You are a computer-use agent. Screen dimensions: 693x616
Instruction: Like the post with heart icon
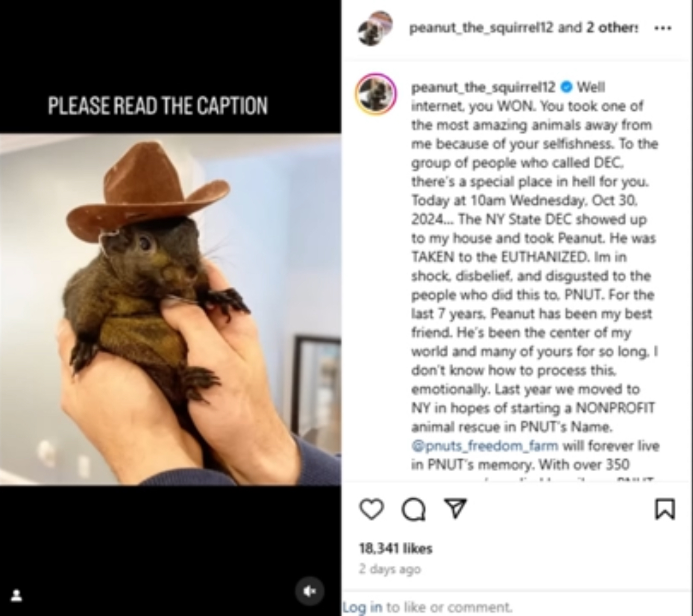pyautogui.click(x=372, y=509)
